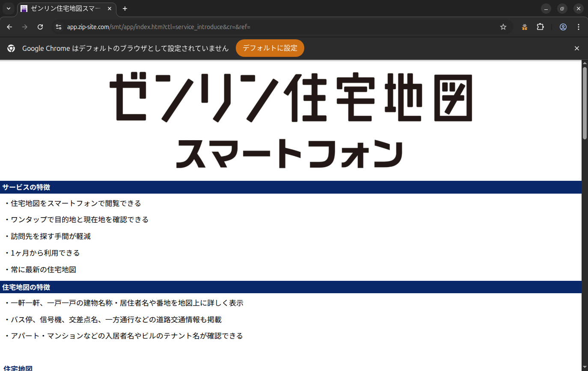This screenshot has height=371, width=588.
Task: Click the デフォルトに設定 button
Action: [x=270, y=48]
